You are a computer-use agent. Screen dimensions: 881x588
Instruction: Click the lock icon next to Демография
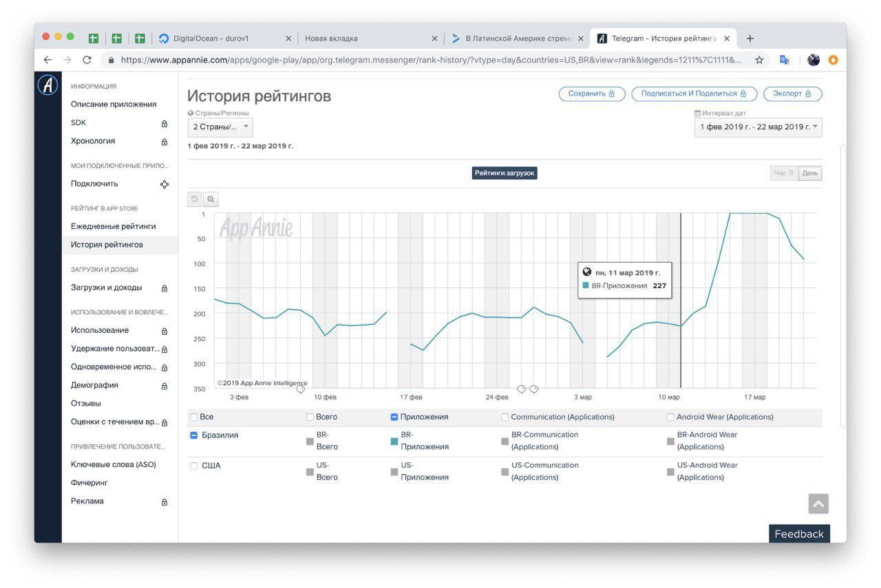pos(164,386)
